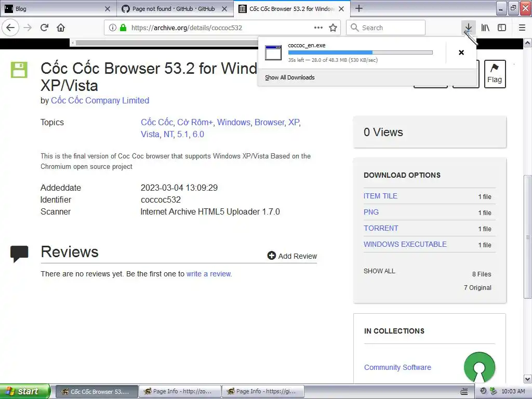The width and height of the screenshot is (532, 399).
Task: Click the coccoc_en.exe file icon
Action: coord(273,52)
